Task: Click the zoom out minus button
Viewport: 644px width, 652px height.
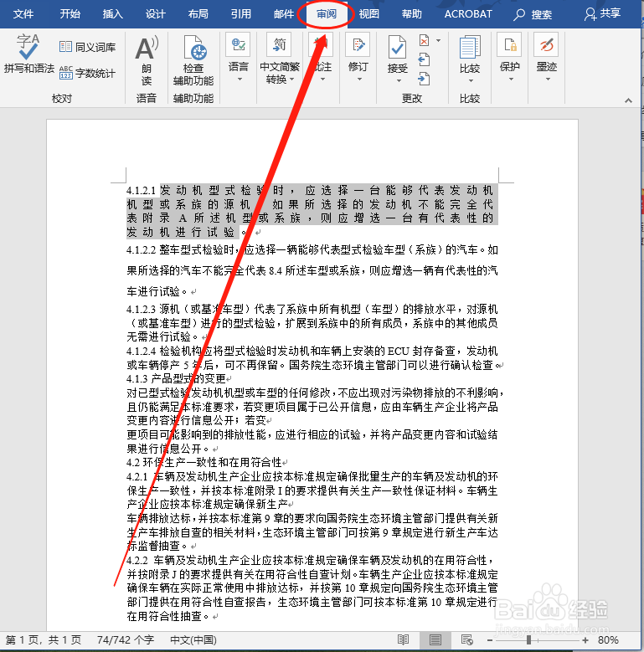Action: click(x=490, y=640)
